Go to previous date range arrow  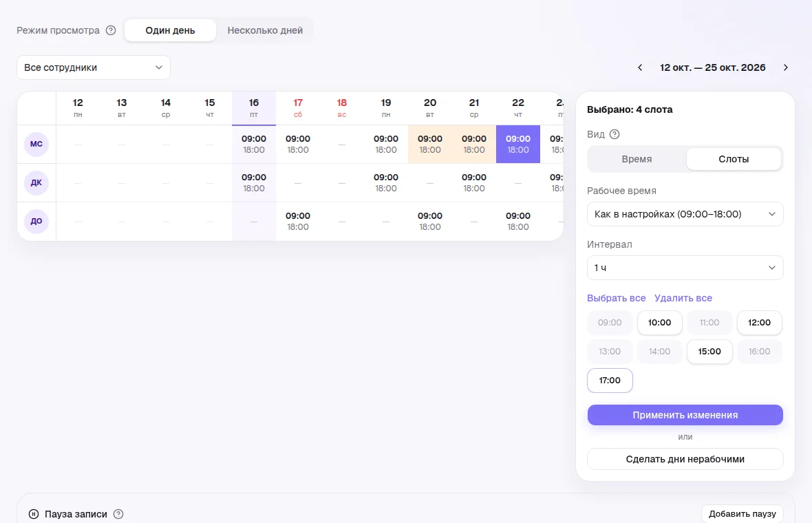640,68
